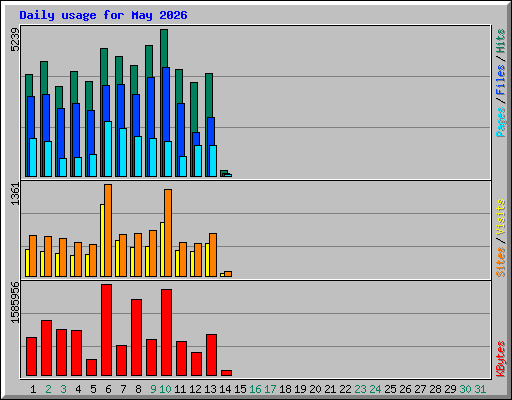
Task: Click the cyan pages bar for day 13
Action: click(x=213, y=161)
